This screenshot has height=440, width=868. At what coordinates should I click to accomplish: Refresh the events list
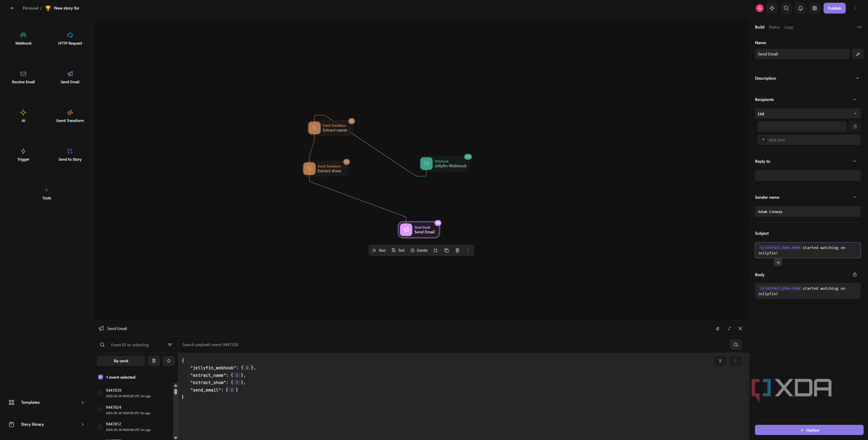pyautogui.click(x=168, y=361)
